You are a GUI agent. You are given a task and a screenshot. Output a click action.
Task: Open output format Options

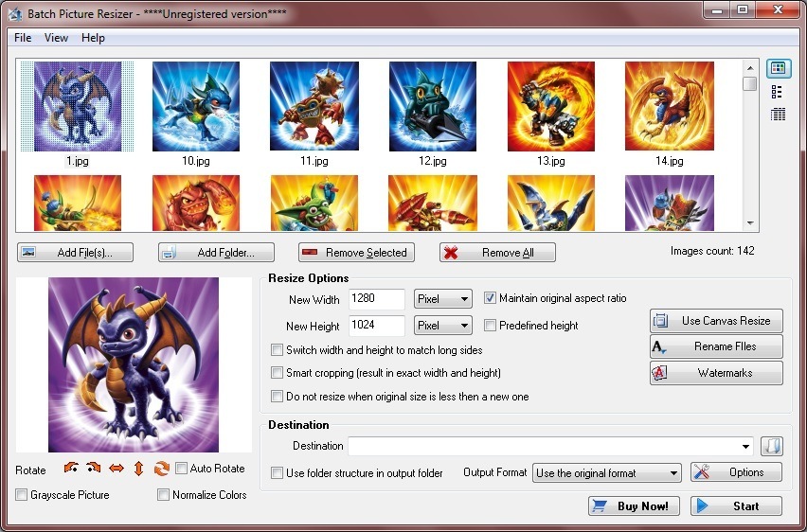pos(736,472)
